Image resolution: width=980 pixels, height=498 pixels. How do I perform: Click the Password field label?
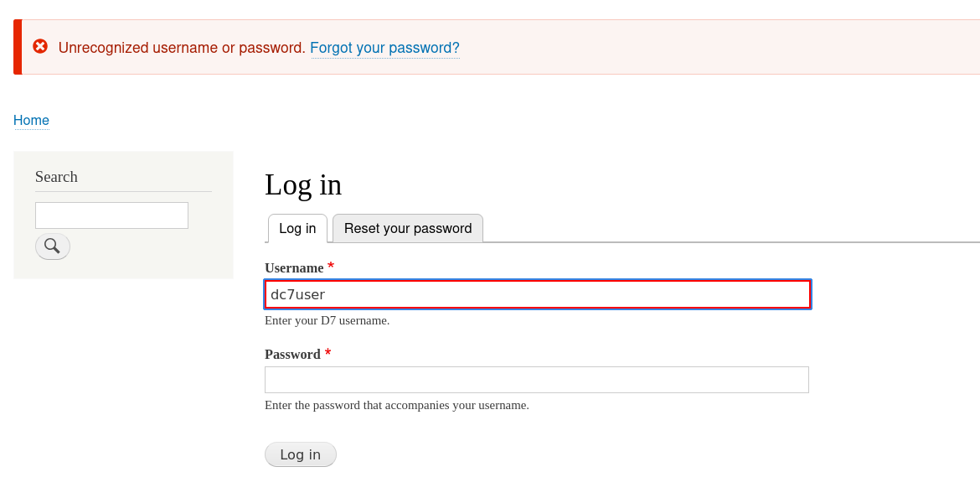pyautogui.click(x=292, y=355)
